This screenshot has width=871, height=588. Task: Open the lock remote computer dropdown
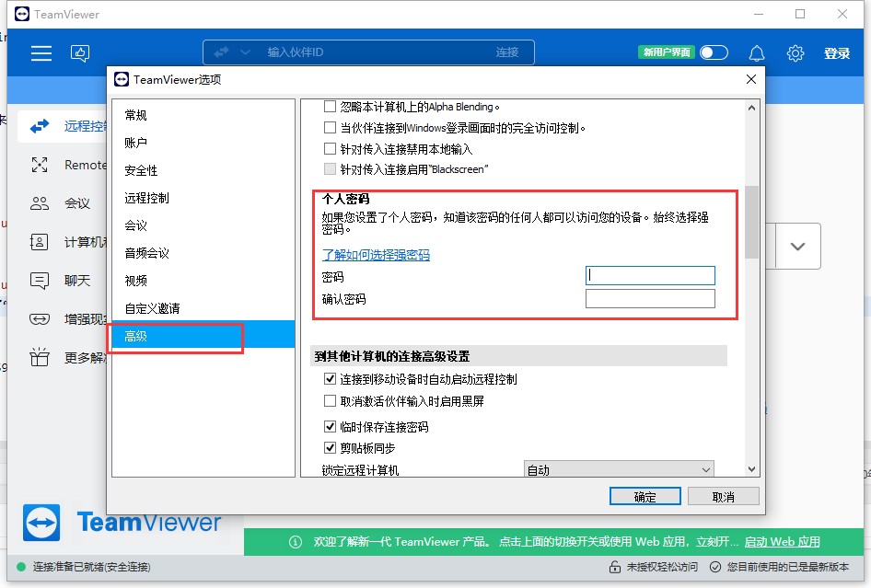pos(619,469)
